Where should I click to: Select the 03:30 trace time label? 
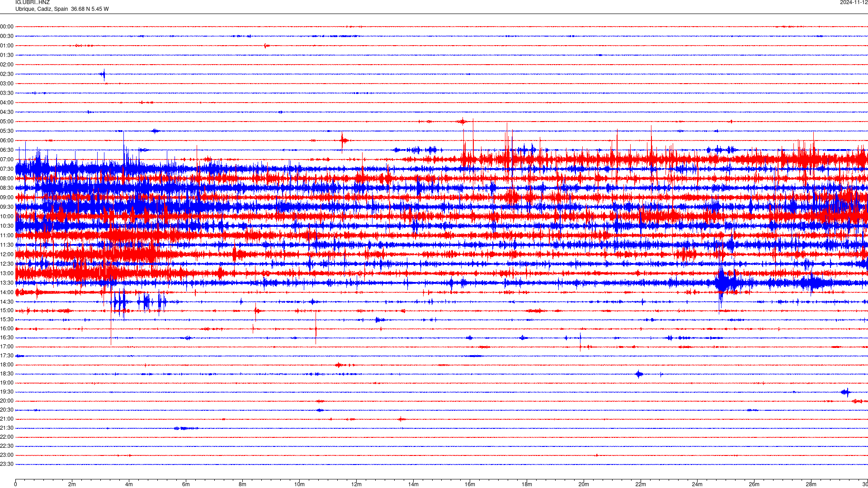point(7,93)
